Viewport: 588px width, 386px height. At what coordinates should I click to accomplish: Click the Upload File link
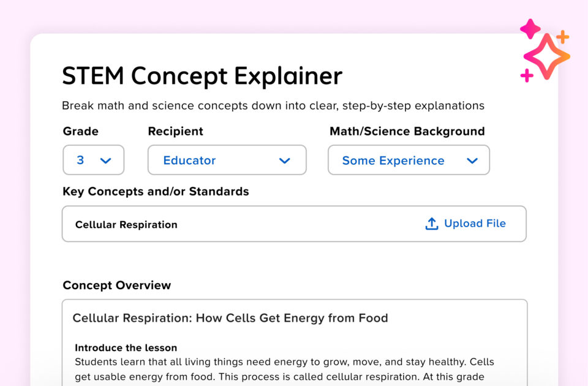[473, 223]
